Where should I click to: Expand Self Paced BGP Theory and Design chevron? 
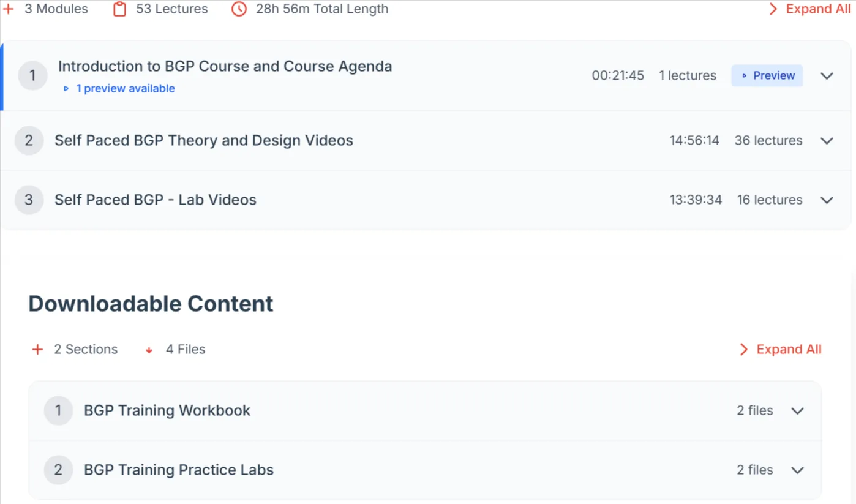(x=827, y=141)
